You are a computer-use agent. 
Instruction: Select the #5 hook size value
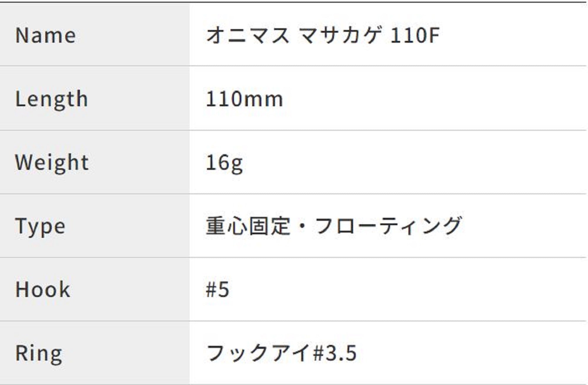click(218, 290)
